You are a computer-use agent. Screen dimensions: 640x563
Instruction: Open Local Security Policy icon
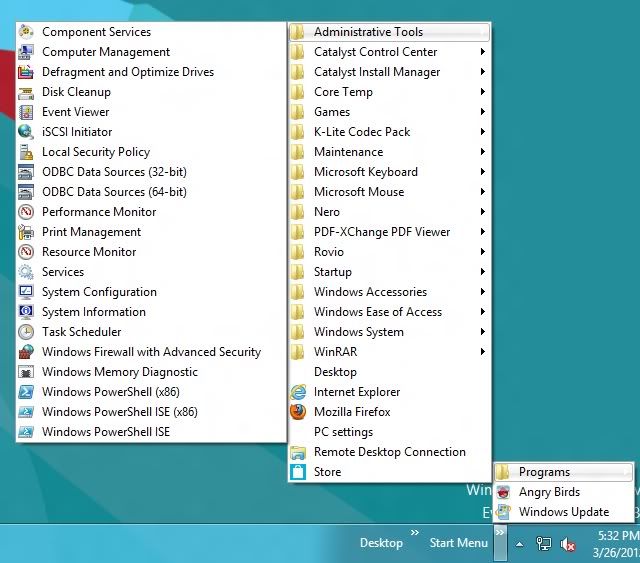[26, 152]
